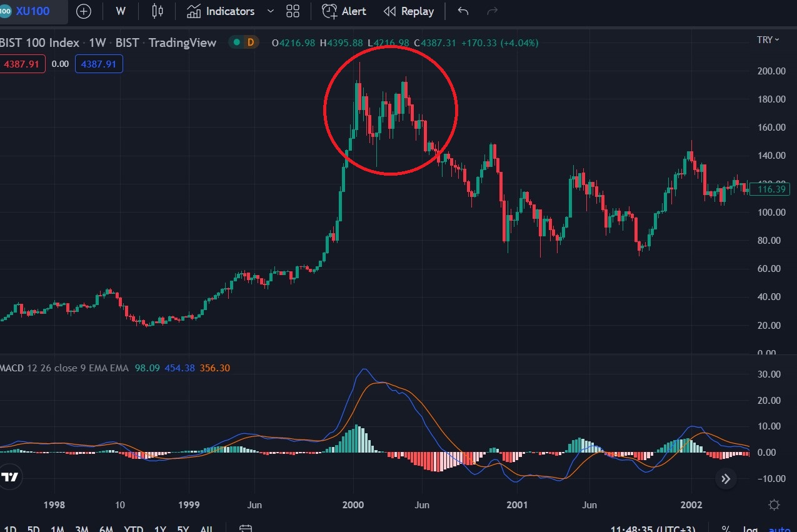The height and width of the screenshot is (532, 797).
Task: Click the TradingView logo icon
Action: coord(9,478)
